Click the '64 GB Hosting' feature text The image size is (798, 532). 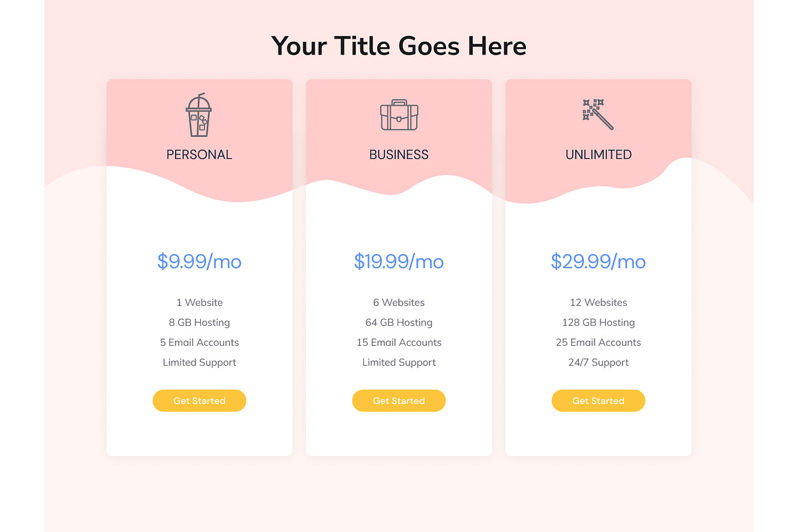coord(399,323)
